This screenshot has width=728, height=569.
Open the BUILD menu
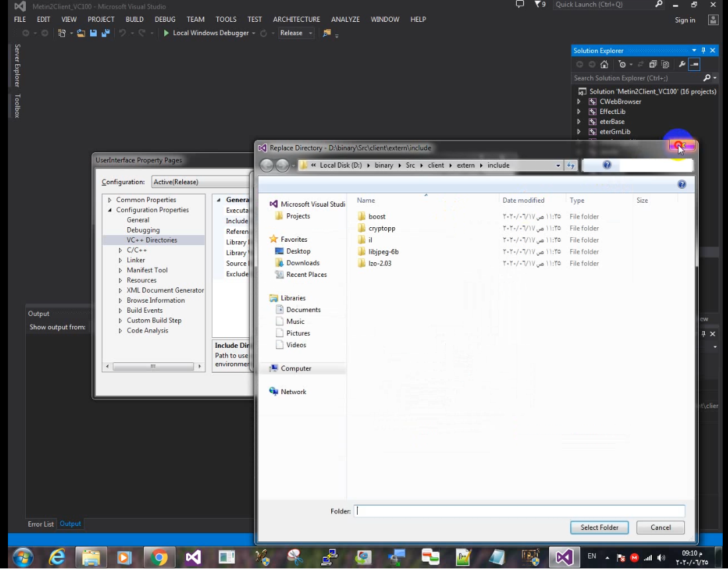click(134, 19)
